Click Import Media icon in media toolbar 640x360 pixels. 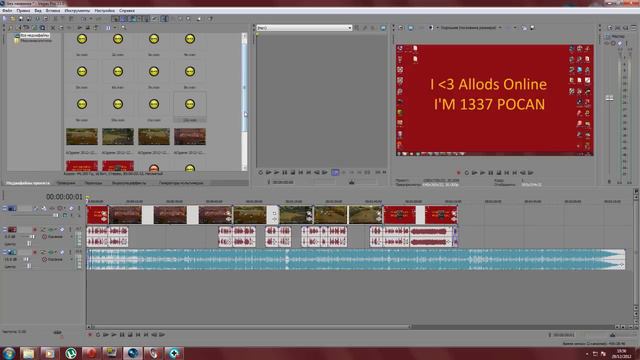pyautogui.click(x=11, y=28)
